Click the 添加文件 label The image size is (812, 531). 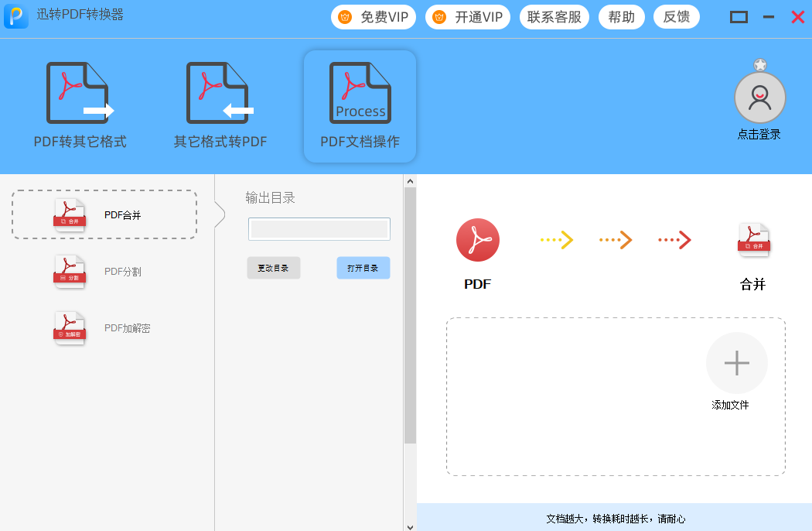(x=730, y=405)
